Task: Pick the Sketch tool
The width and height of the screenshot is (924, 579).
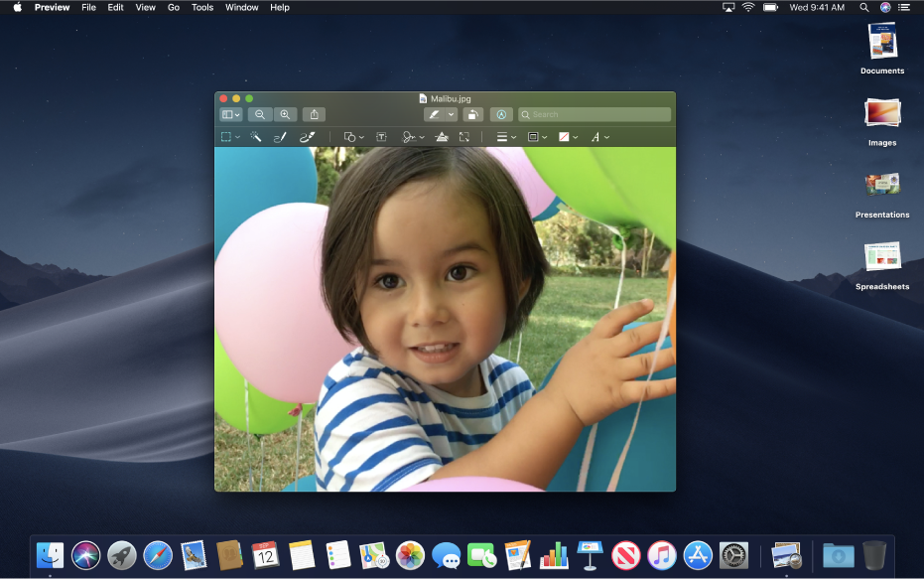Action: (x=278, y=137)
